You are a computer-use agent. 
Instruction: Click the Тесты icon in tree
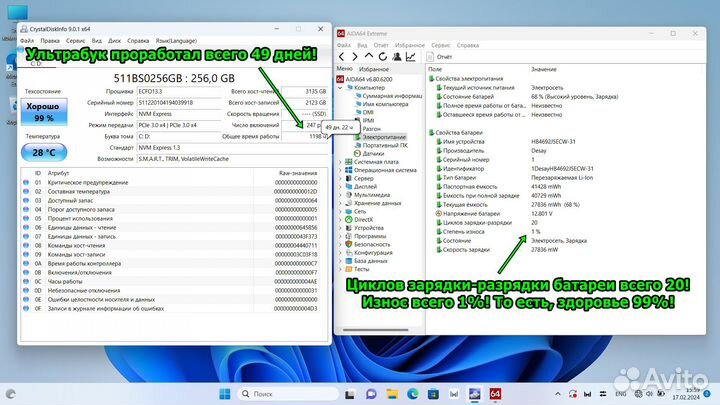pyautogui.click(x=349, y=270)
